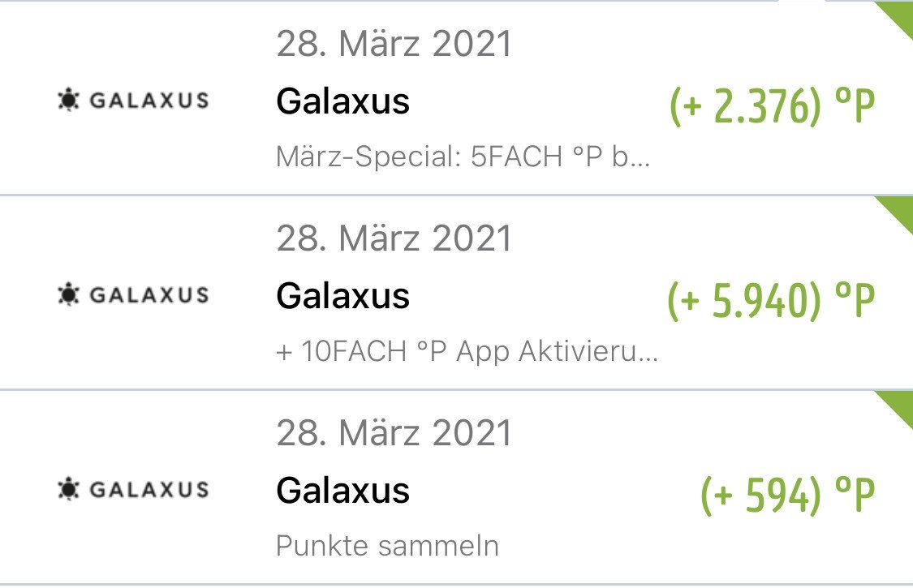This screenshot has width=913, height=588.
Task: Open the (+ 5.940) °P points amount
Action: pyautogui.click(x=771, y=300)
